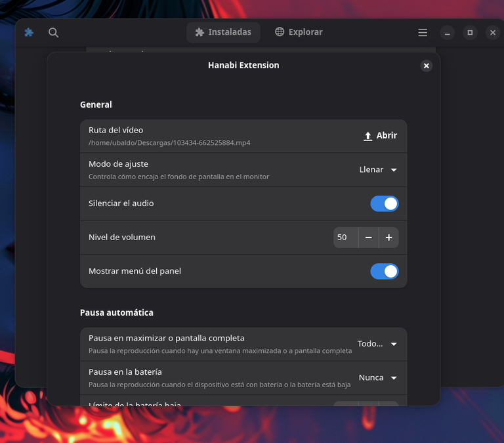Viewport: 504px width, 443px height.
Task: Click the Pausa automática section heading
Action: pos(117,312)
